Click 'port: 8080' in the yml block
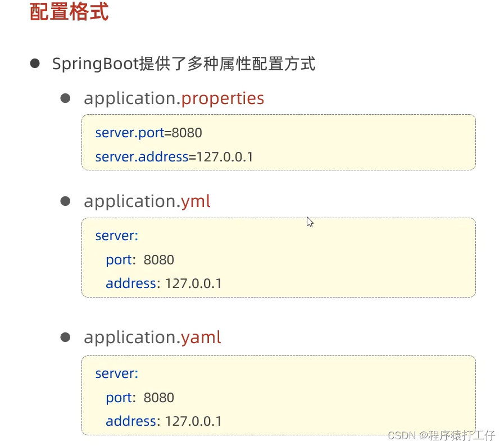The width and height of the screenshot is (504, 446). [140, 260]
